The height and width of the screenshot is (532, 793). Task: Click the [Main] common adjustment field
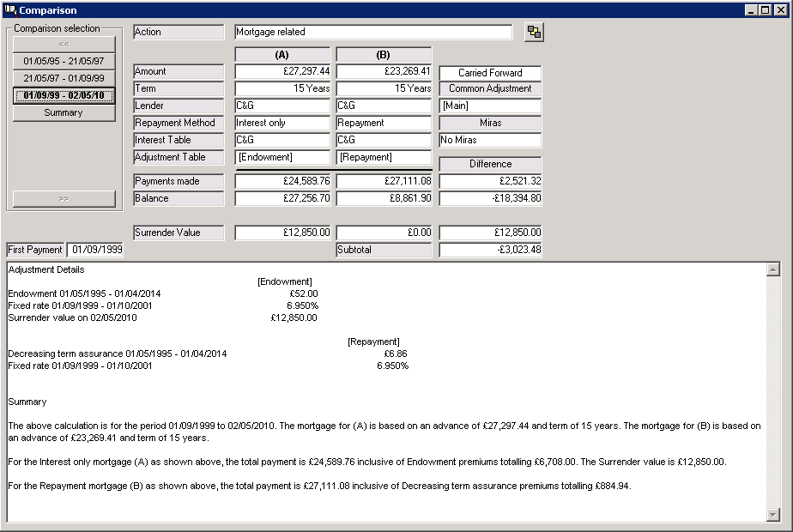(490, 106)
